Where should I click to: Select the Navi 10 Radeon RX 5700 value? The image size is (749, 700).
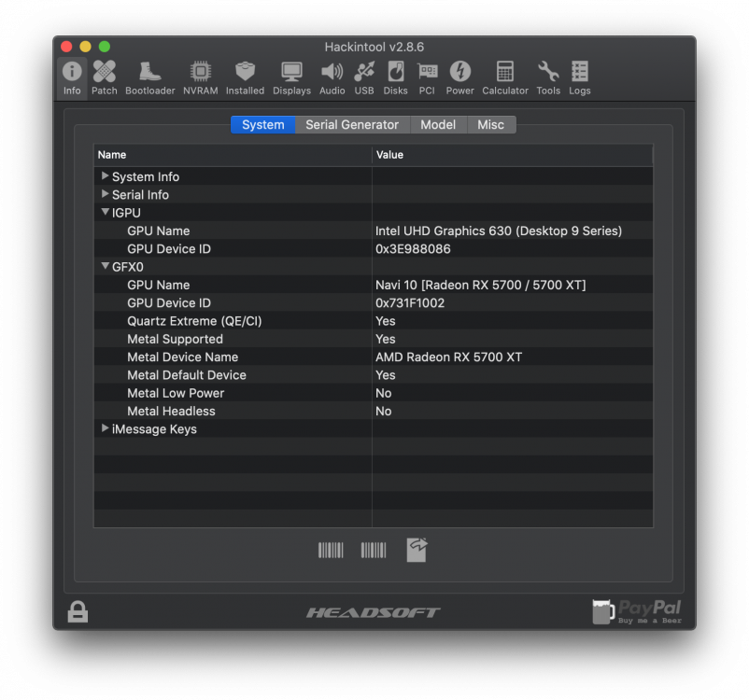(480, 285)
